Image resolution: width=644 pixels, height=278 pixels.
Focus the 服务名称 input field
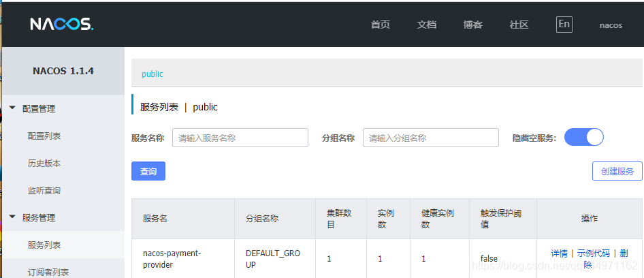(240, 138)
